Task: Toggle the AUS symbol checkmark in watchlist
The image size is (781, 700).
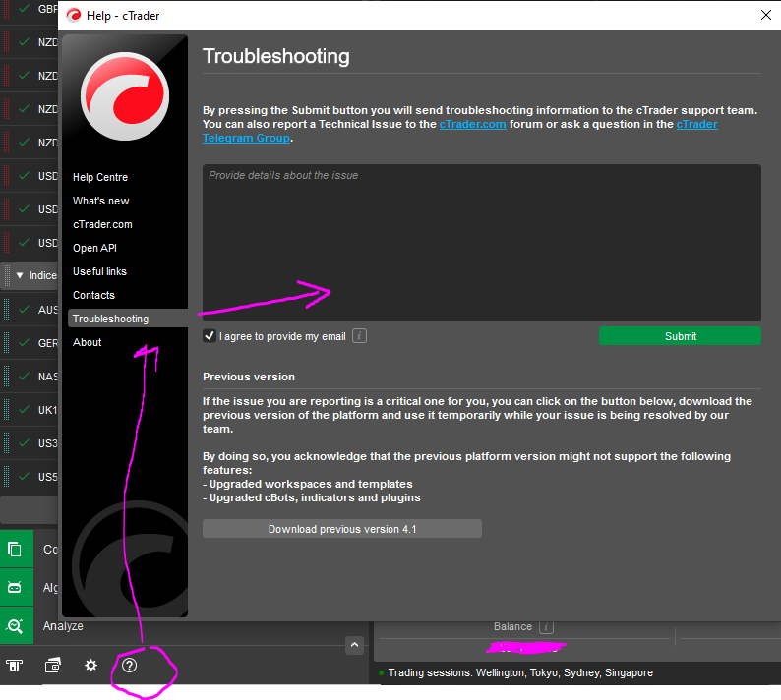Action: coord(24,309)
